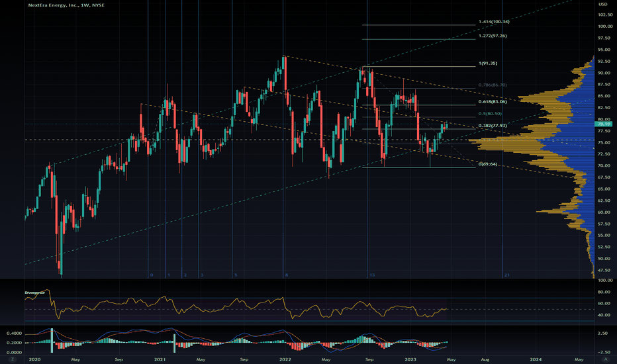The image size is (617, 364).
Task: Click Fib time zone marker labeled 13
Action: click(x=372, y=275)
